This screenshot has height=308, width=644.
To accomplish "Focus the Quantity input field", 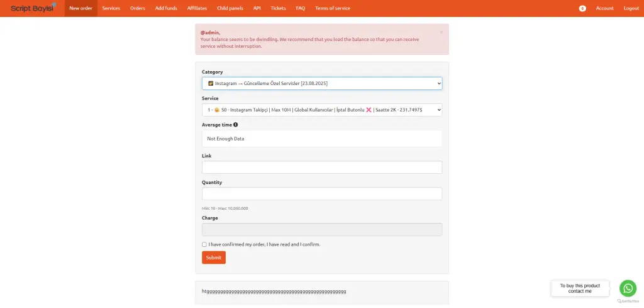I will [322, 194].
